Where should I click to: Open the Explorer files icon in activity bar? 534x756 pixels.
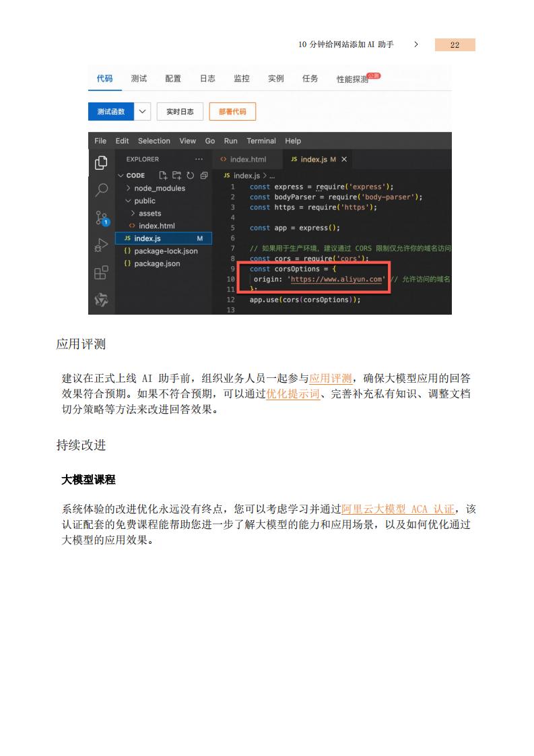click(101, 163)
